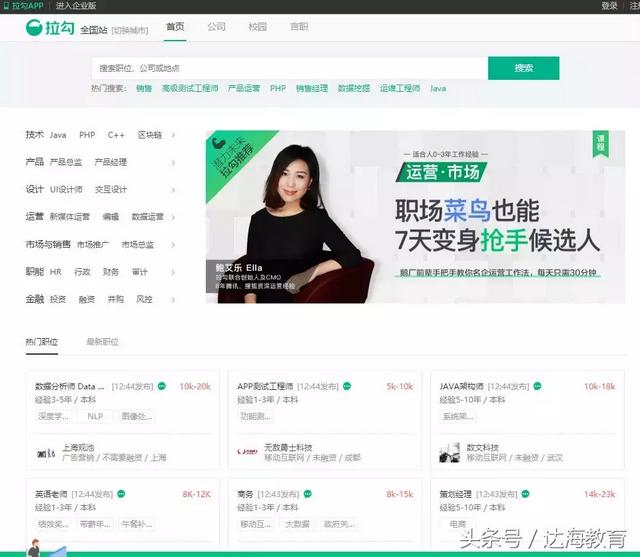
Task: Click hot search term 产品运营
Action: pyautogui.click(x=244, y=88)
